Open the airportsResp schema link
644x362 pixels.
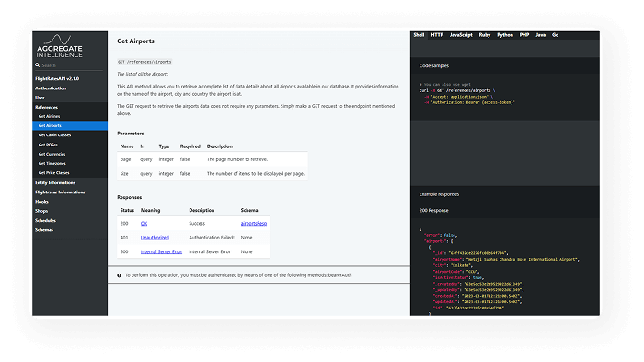pos(253,223)
